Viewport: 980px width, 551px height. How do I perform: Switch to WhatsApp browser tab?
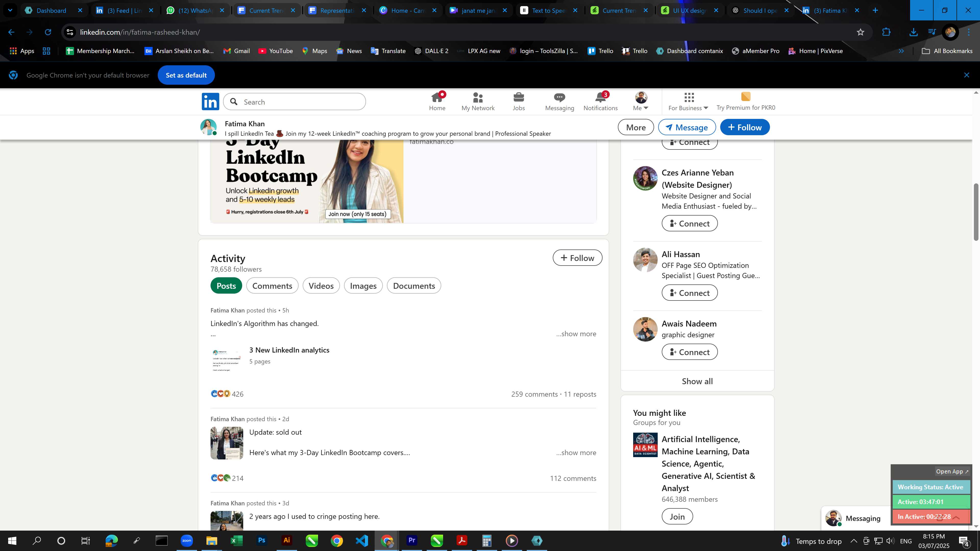(195, 10)
